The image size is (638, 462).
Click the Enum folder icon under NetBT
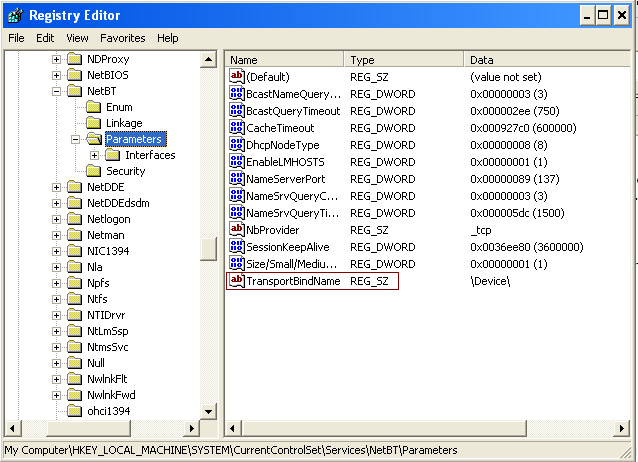(x=94, y=107)
